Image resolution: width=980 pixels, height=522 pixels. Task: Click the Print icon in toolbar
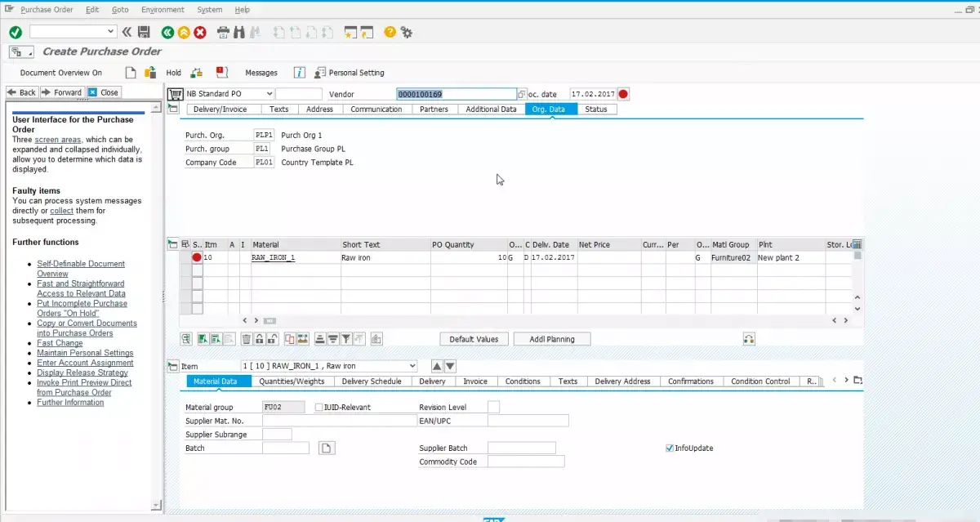pyautogui.click(x=224, y=32)
